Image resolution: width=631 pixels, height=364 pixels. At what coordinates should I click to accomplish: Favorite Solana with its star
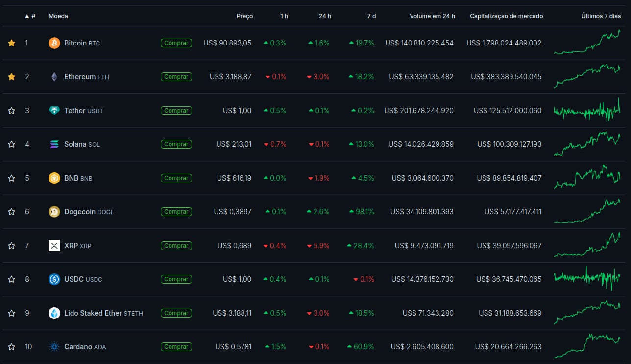(12, 144)
